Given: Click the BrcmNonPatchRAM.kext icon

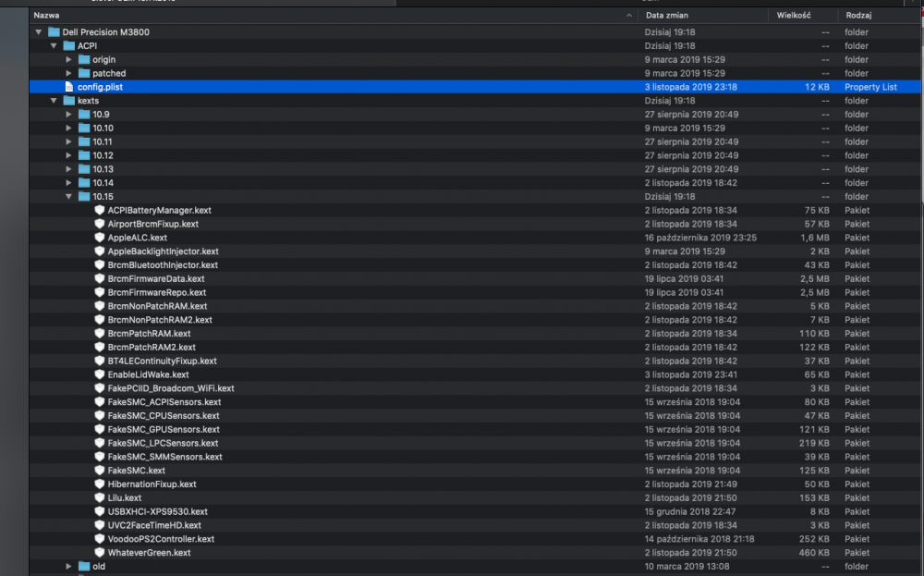Looking at the screenshot, I should pos(100,306).
